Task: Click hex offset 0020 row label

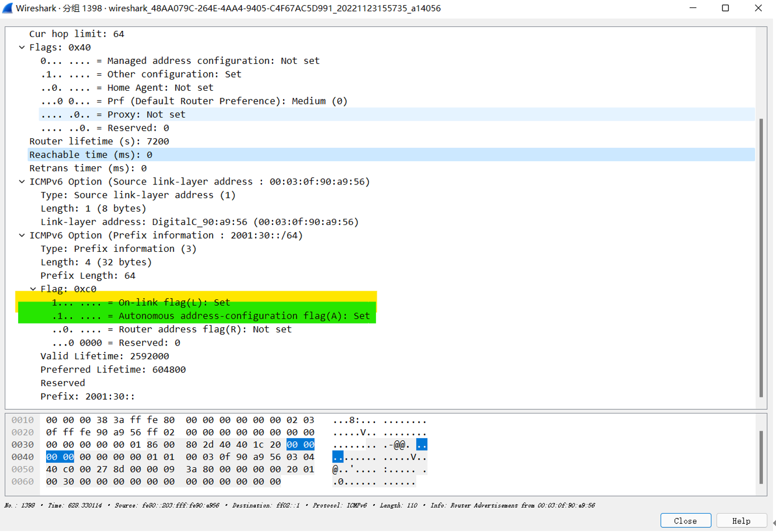Action: (23, 432)
